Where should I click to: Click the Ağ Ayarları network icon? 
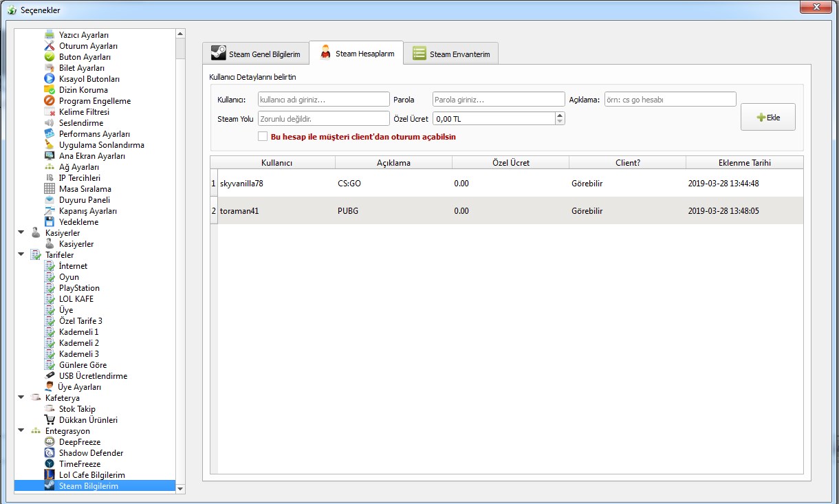point(50,167)
